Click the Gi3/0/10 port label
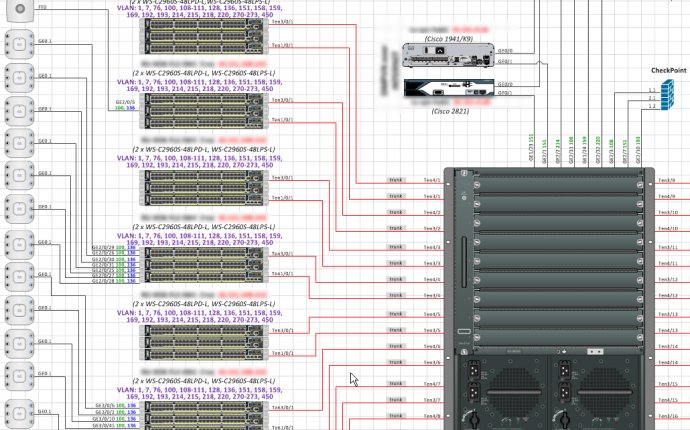Screen dimensions: 690x430 pos(104,419)
